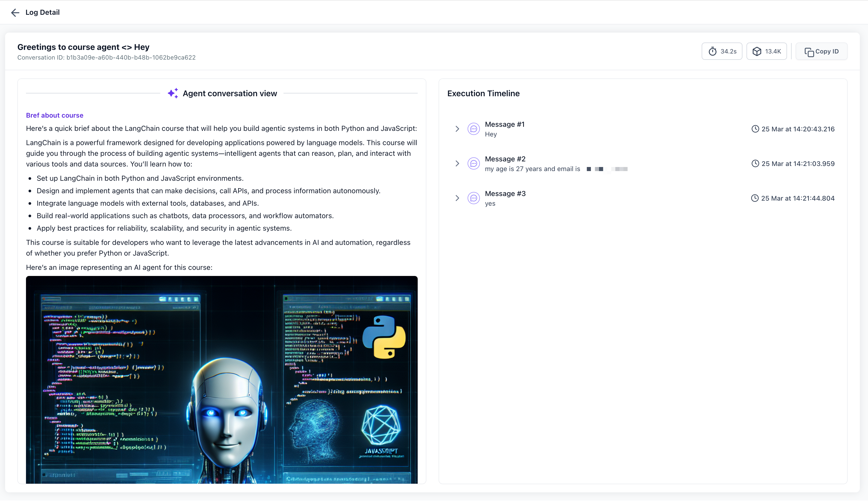Click Message #3 timestamp 14:21:44.804
Viewport: 868px width, 501px height.
797,198
